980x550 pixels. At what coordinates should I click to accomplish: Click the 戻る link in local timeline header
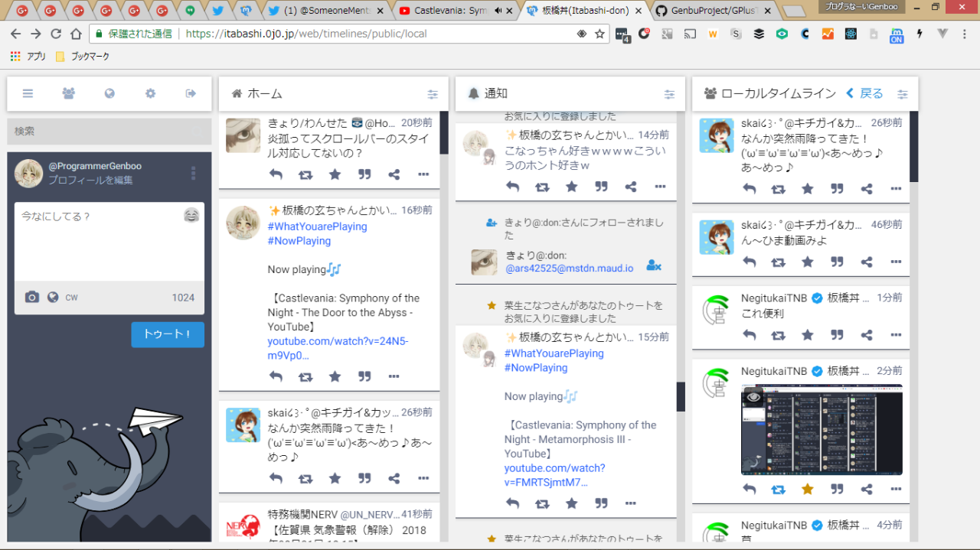pyautogui.click(x=864, y=93)
